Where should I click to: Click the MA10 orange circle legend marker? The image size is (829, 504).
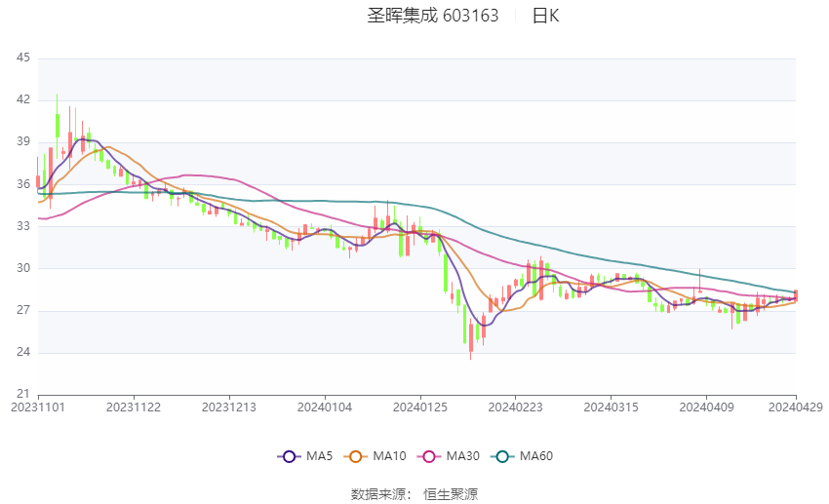pos(356,456)
